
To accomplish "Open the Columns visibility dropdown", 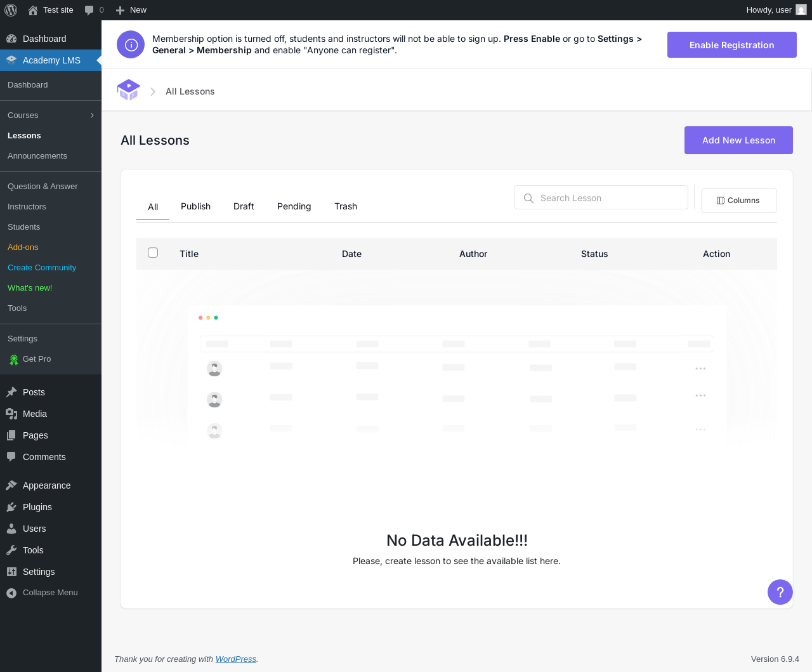I will pyautogui.click(x=738, y=201).
